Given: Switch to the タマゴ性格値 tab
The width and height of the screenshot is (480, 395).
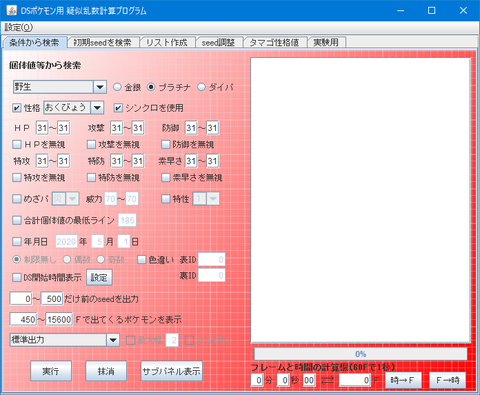Looking at the screenshot, I should pos(274,43).
